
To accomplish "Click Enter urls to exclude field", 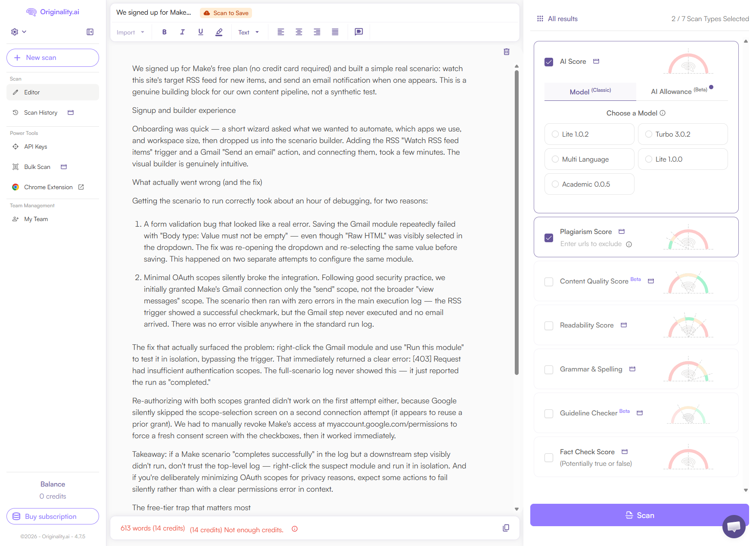I will tap(591, 244).
